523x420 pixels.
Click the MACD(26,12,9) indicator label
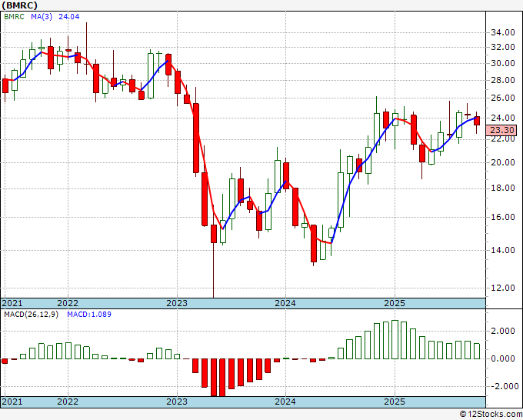point(31,314)
